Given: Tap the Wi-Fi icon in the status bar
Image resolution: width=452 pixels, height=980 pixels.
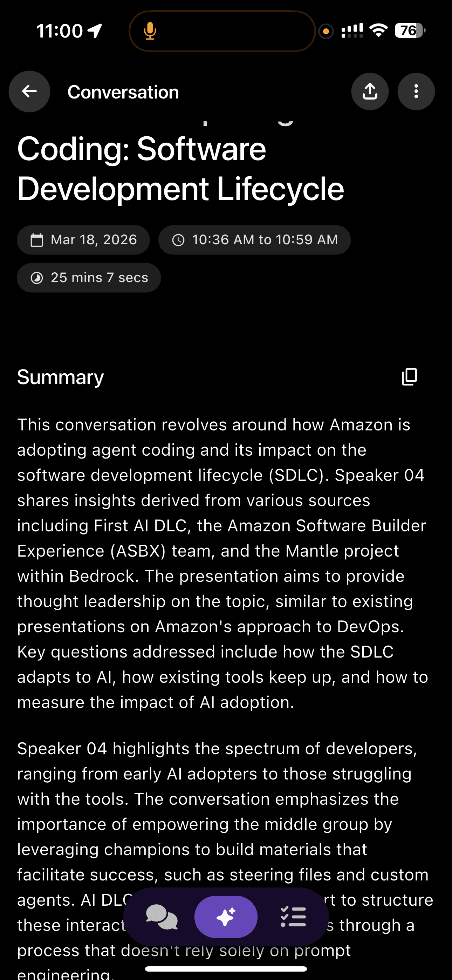Looking at the screenshot, I should pos(379,30).
